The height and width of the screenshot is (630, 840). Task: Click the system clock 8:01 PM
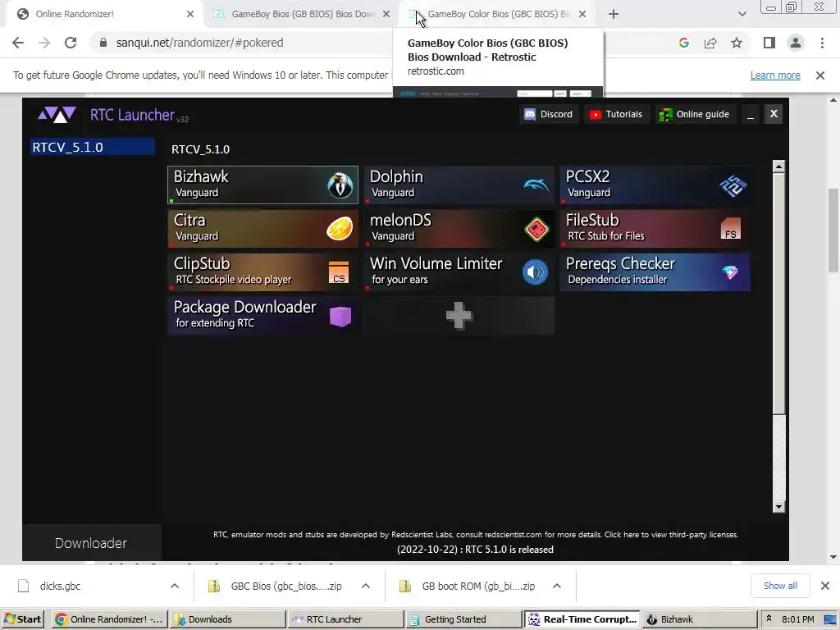click(x=797, y=619)
